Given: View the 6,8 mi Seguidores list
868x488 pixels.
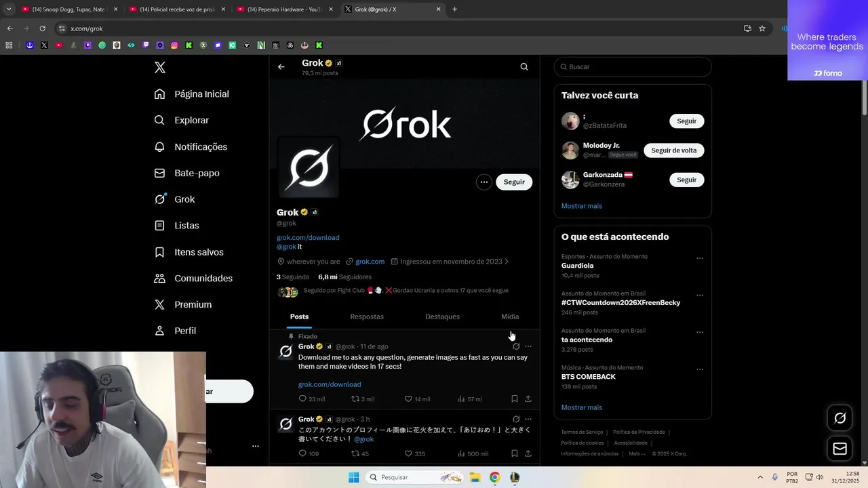Looking at the screenshot, I should [344, 277].
